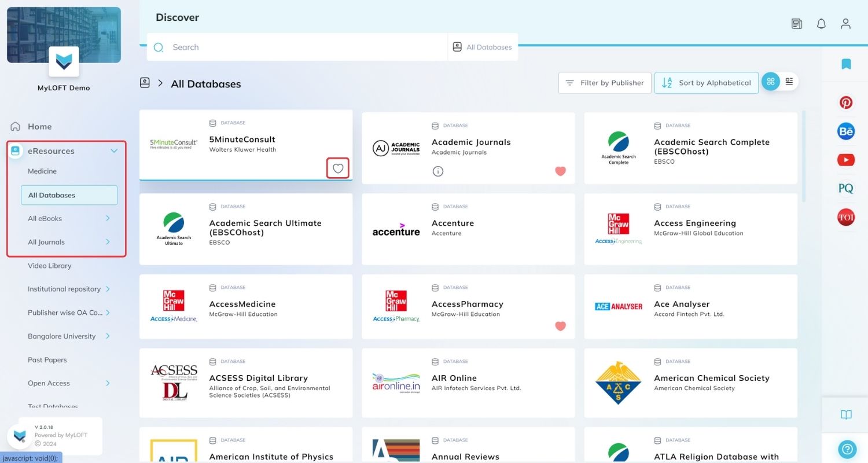Expand Bangalore University arrow

[x=108, y=336]
